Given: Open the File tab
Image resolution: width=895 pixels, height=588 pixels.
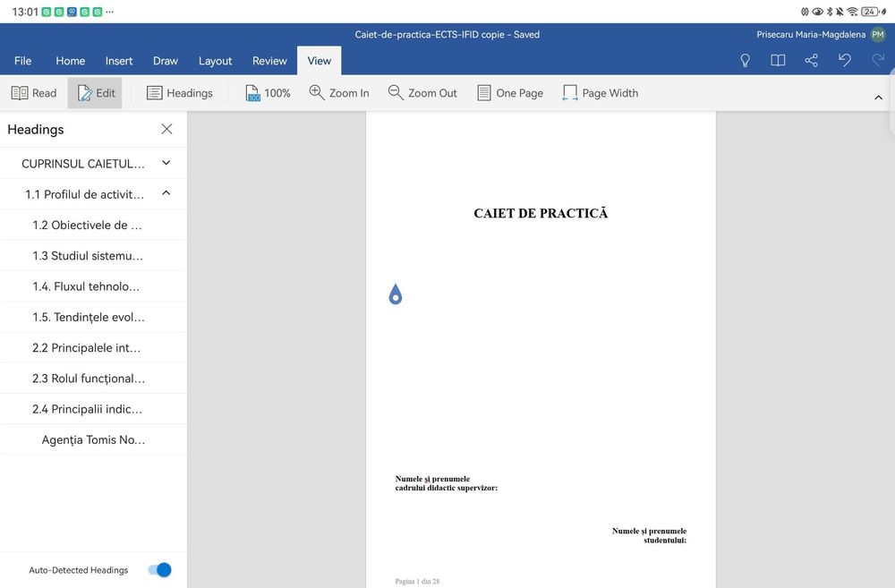Looking at the screenshot, I should point(23,61).
